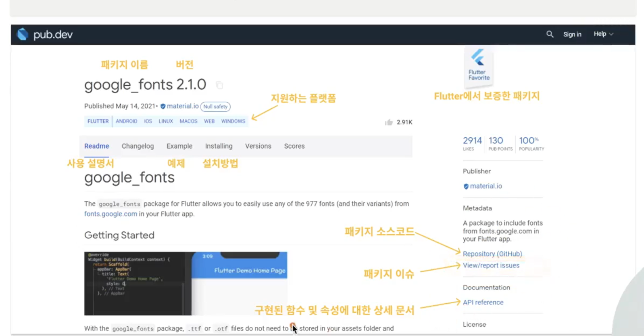The image size is (644, 336).
Task: Open the Example tab
Action: pyautogui.click(x=179, y=146)
